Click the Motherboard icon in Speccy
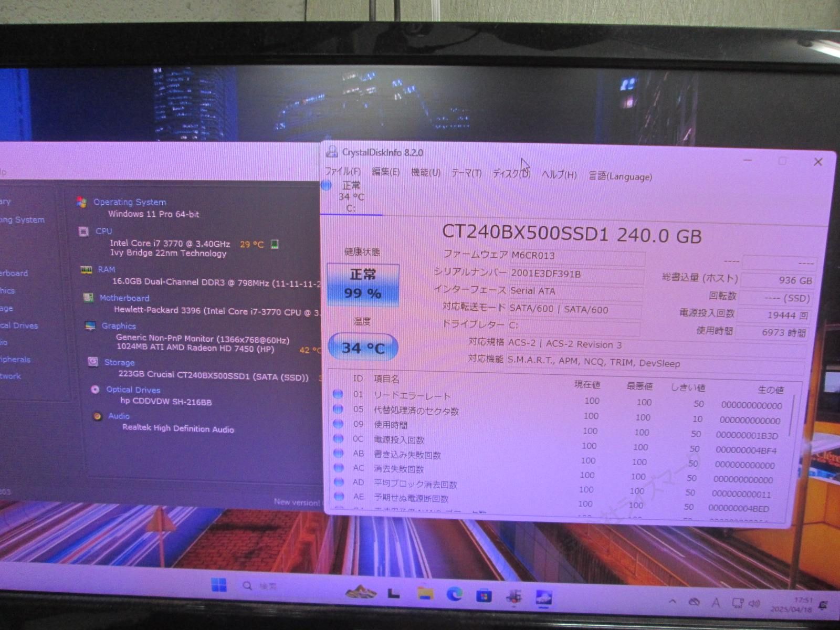The image size is (840, 630). (x=88, y=298)
